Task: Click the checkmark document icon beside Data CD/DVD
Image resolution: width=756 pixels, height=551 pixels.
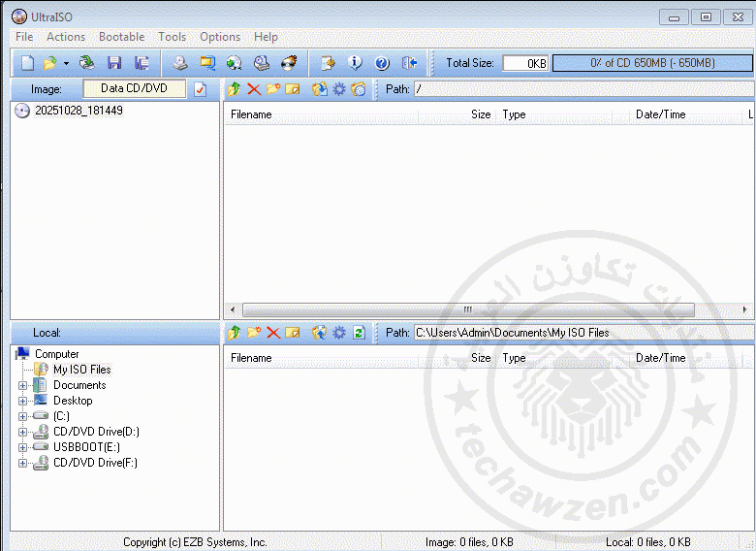Action: 200,89
